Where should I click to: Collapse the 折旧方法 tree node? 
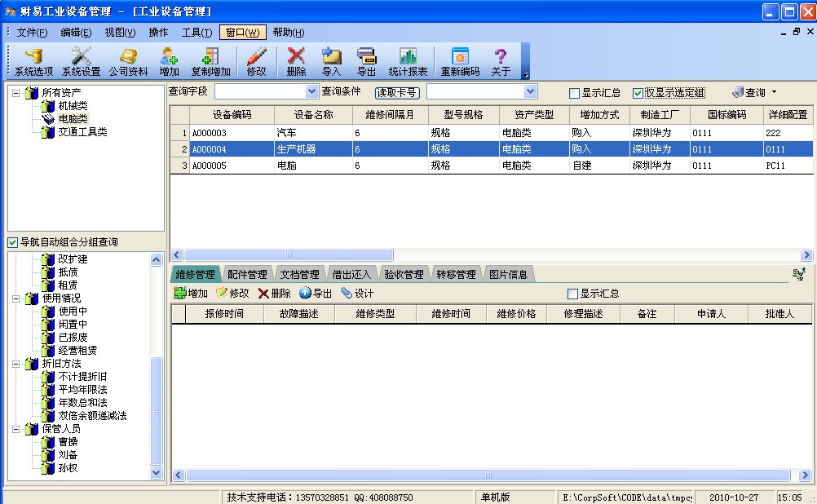pyautogui.click(x=16, y=364)
